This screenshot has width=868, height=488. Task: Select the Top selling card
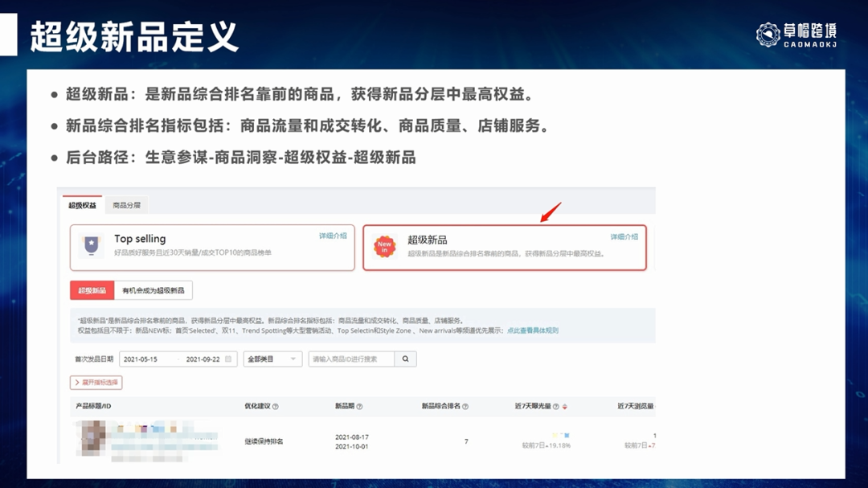(212, 247)
